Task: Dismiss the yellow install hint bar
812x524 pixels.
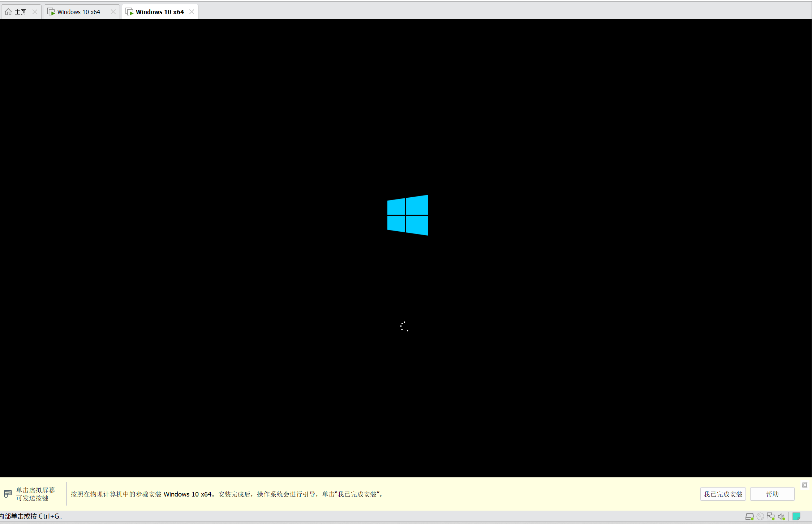Action: coord(804,485)
